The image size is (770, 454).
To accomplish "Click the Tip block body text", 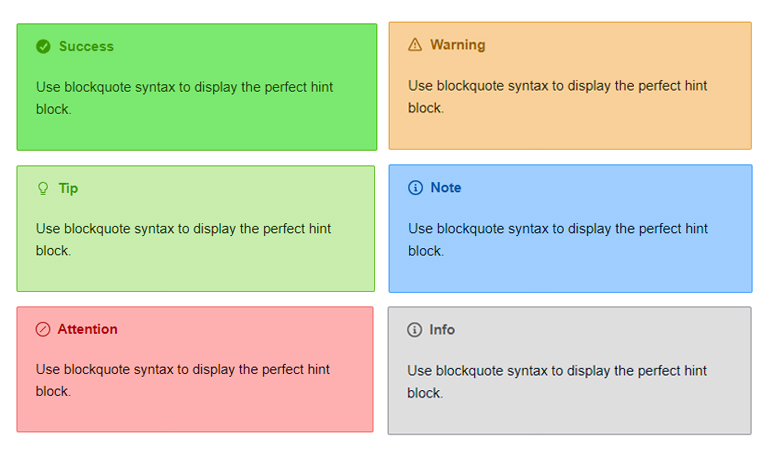I will tap(184, 229).
